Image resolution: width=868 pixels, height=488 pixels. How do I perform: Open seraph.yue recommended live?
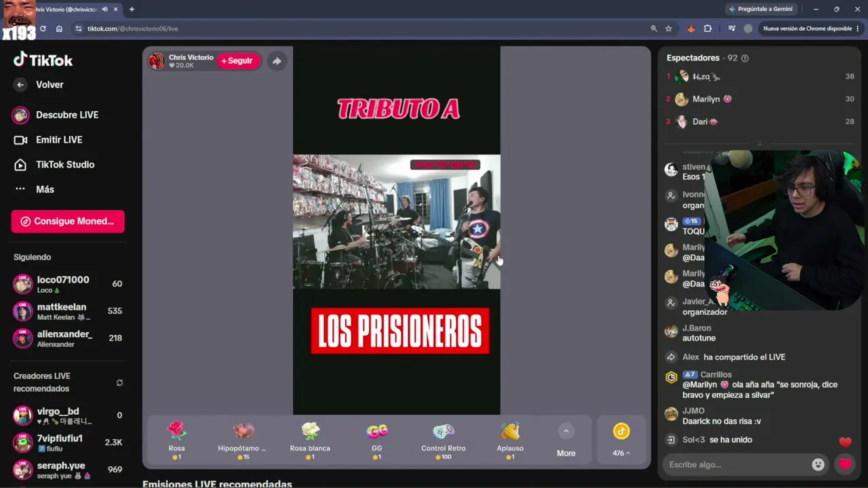click(68, 470)
